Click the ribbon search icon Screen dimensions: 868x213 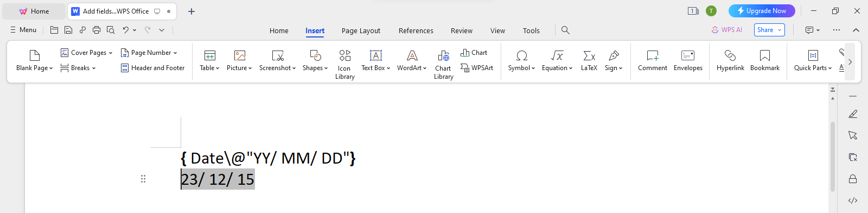[565, 30]
